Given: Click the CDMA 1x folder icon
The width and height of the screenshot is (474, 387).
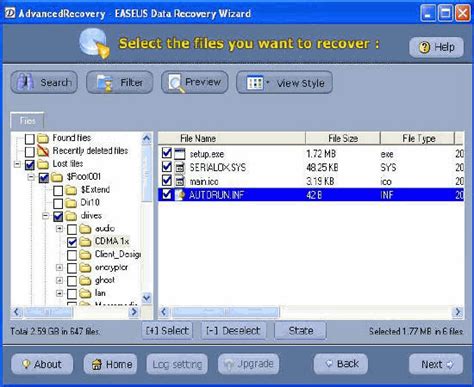Looking at the screenshot, I should coord(85,242).
